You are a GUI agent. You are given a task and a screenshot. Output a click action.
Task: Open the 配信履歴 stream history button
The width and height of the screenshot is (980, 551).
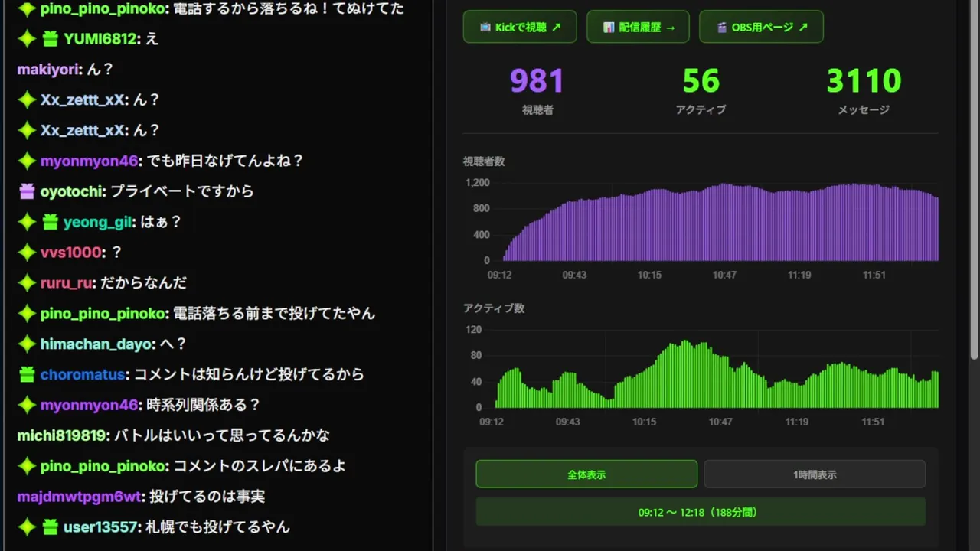[638, 27]
